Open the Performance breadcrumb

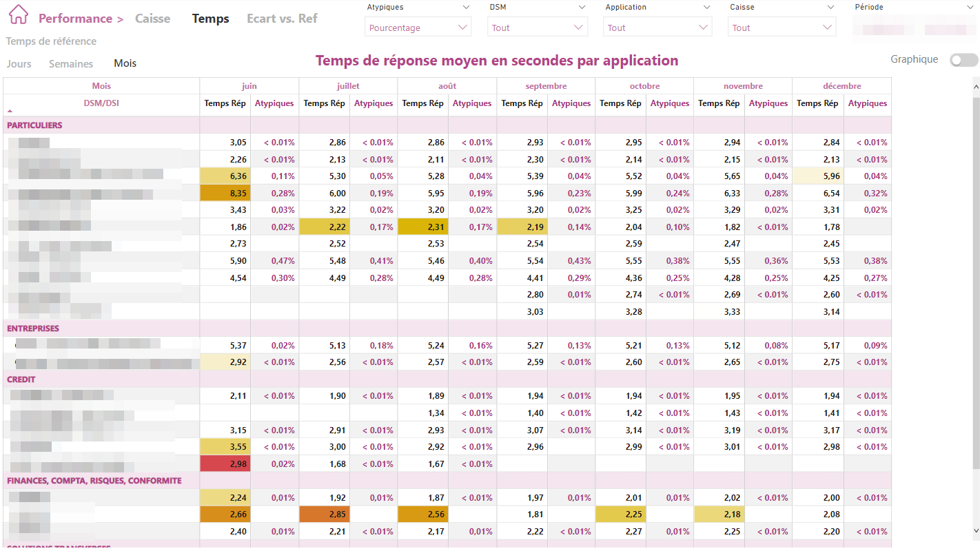click(75, 19)
